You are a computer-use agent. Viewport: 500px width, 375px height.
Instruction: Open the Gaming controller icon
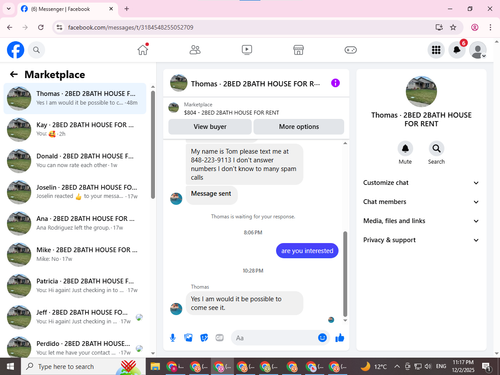point(350,50)
